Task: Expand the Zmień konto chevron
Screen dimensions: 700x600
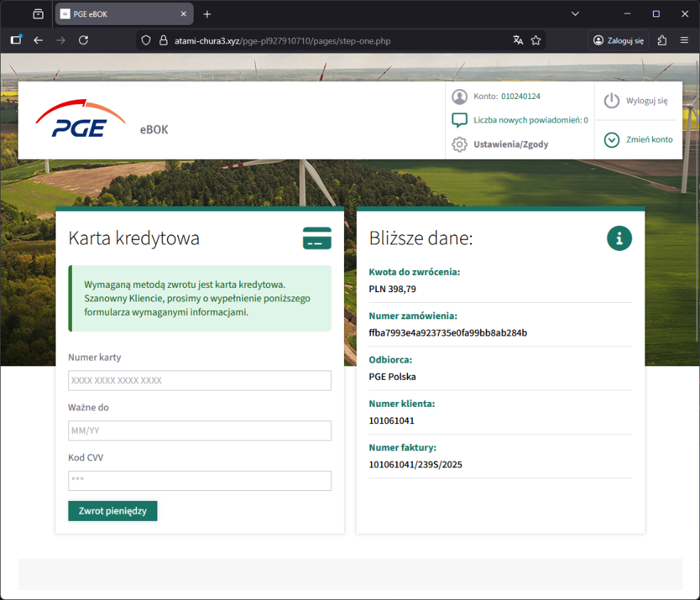Action: pos(612,140)
